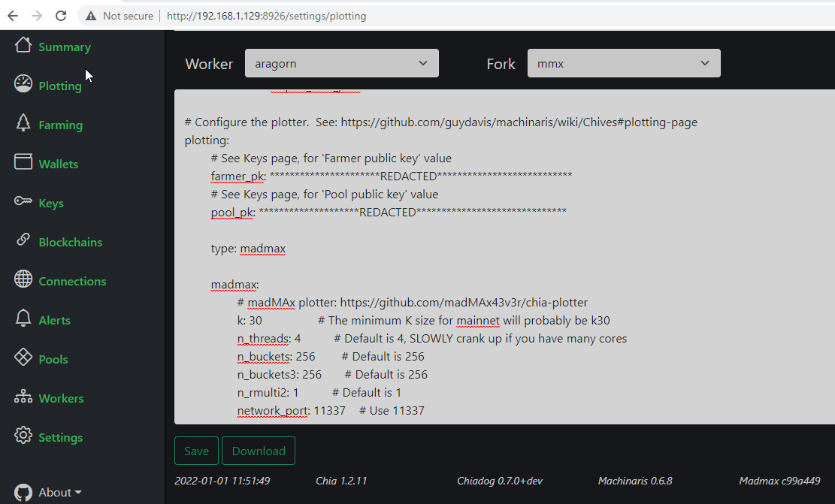Click the GitHub logo icon beside About
The image size is (835, 504).
[x=23, y=492]
